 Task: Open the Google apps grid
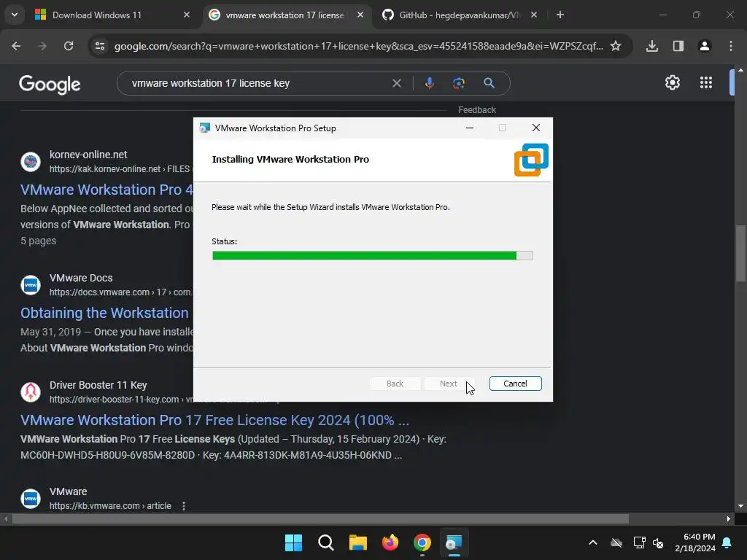pyautogui.click(x=706, y=82)
